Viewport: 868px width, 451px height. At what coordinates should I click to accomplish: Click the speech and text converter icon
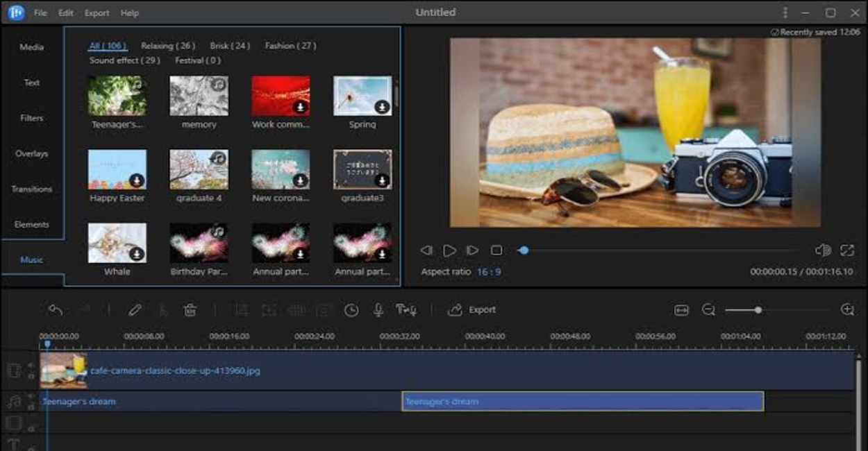pyautogui.click(x=406, y=310)
